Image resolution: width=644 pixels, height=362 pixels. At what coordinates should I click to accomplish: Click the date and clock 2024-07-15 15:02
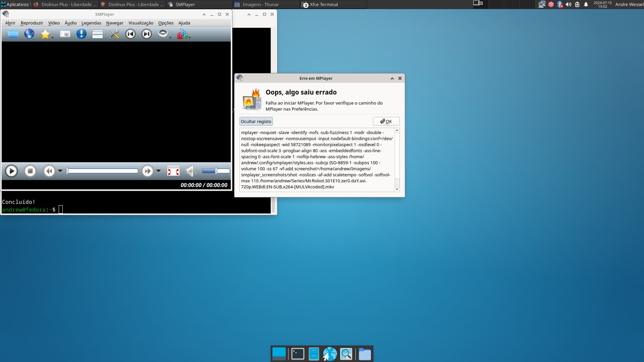coord(602,4)
